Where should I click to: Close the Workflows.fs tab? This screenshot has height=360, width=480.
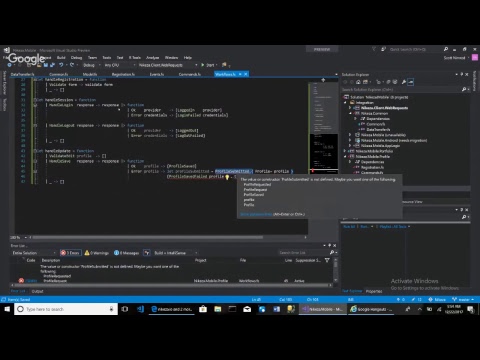(x=246, y=74)
